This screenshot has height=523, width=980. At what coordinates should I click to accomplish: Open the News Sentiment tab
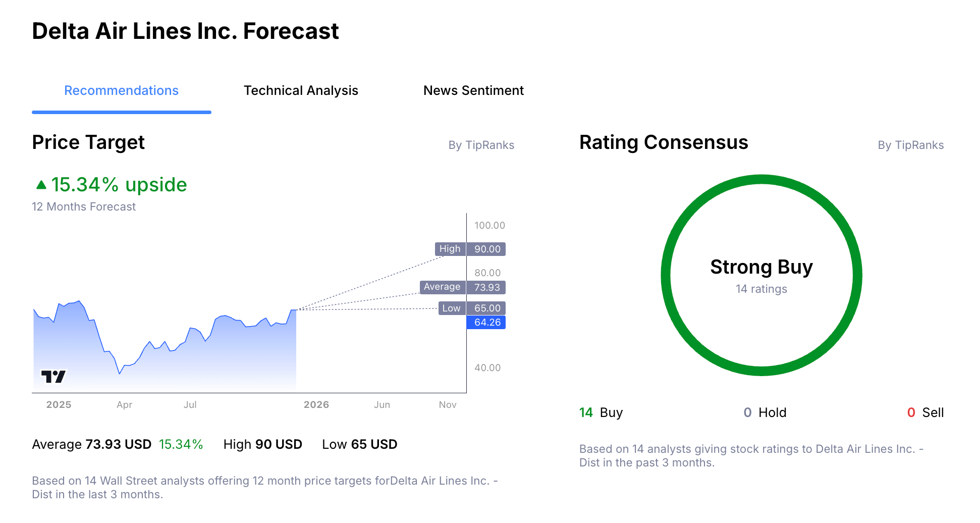(473, 90)
